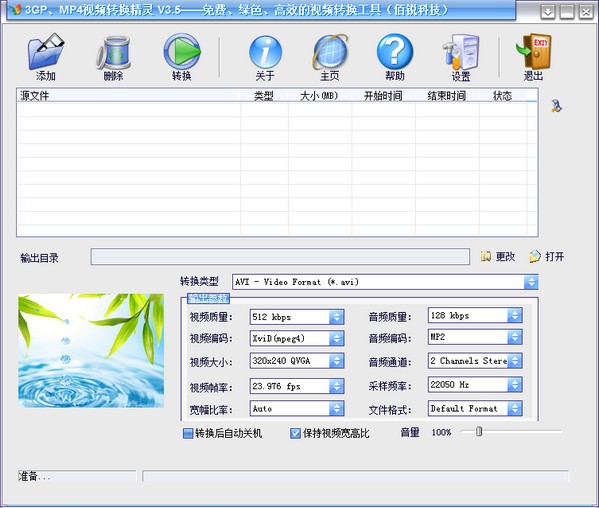Click the 类型 column header
The image size is (599, 508).
click(264, 95)
